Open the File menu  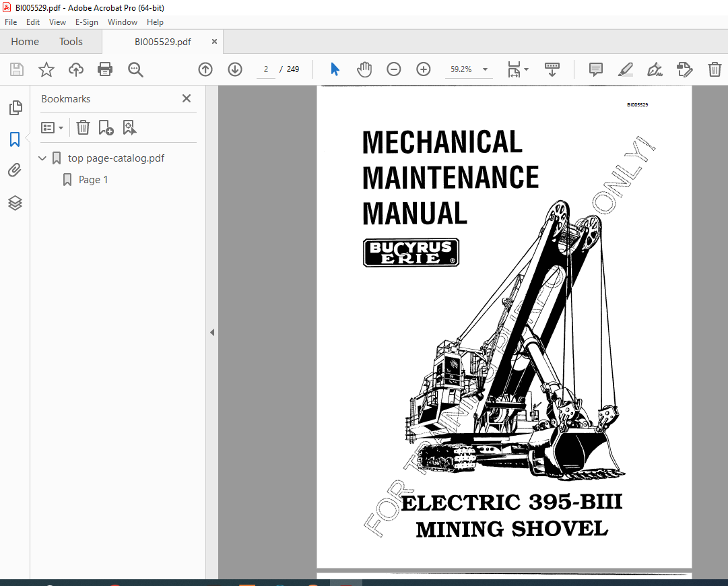pyautogui.click(x=11, y=22)
